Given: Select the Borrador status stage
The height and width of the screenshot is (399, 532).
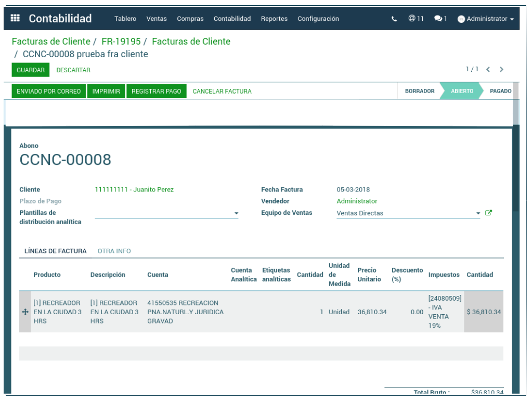Looking at the screenshot, I should click(419, 91).
